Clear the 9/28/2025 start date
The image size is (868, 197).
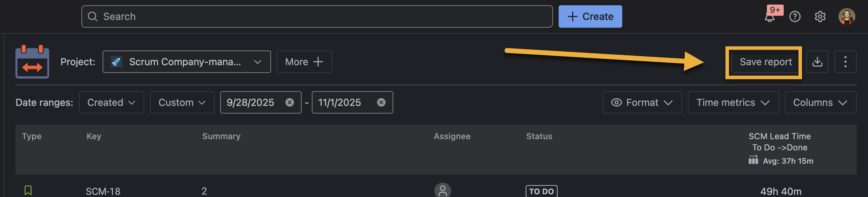[290, 102]
